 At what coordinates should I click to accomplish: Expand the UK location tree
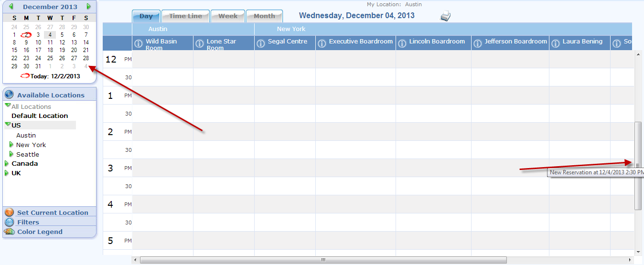(x=7, y=173)
